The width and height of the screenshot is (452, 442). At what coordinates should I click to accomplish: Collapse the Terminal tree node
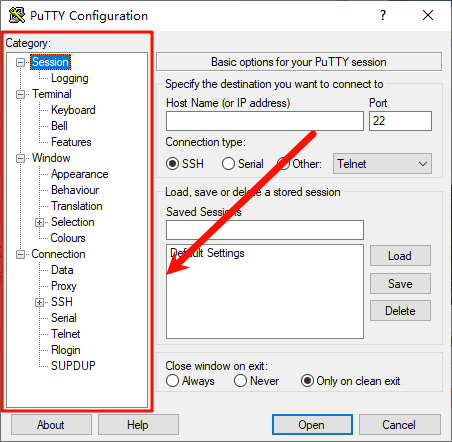coord(21,94)
